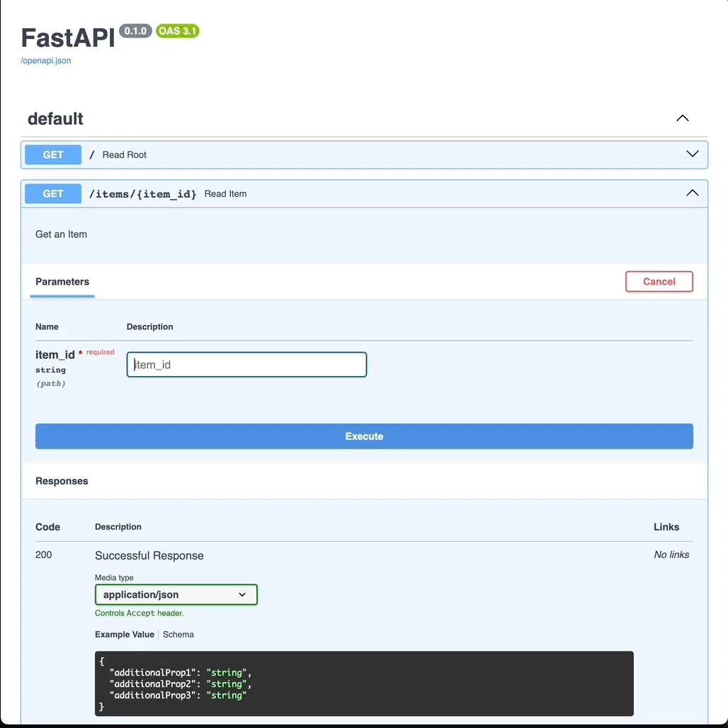Click the GET badge for /items/{item_id}
The image size is (728, 728).
53,193
